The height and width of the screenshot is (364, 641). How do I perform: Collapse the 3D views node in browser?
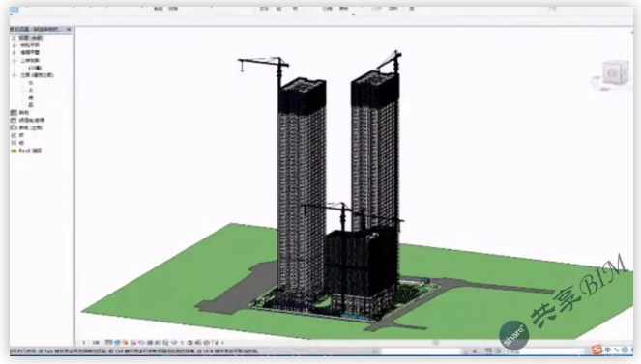point(15,61)
